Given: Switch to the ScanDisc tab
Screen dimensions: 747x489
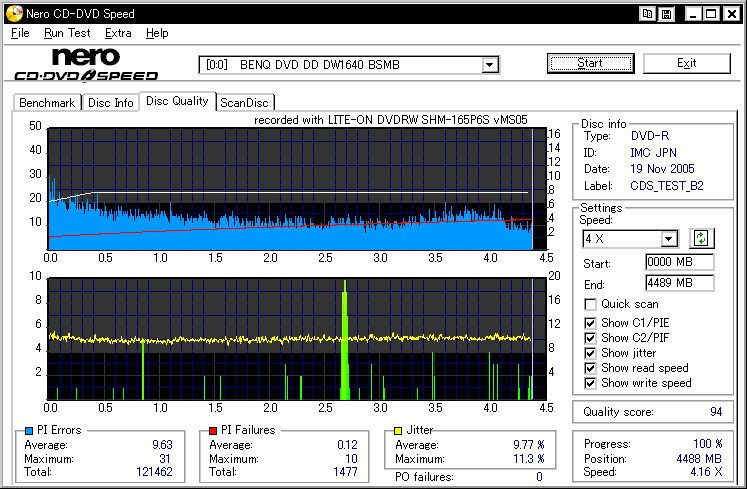Looking at the screenshot, I should pyautogui.click(x=246, y=102).
